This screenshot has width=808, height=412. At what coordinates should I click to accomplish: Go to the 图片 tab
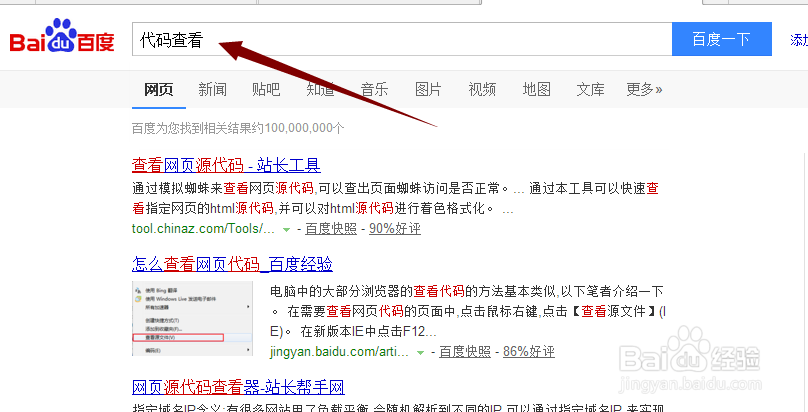point(428,90)
